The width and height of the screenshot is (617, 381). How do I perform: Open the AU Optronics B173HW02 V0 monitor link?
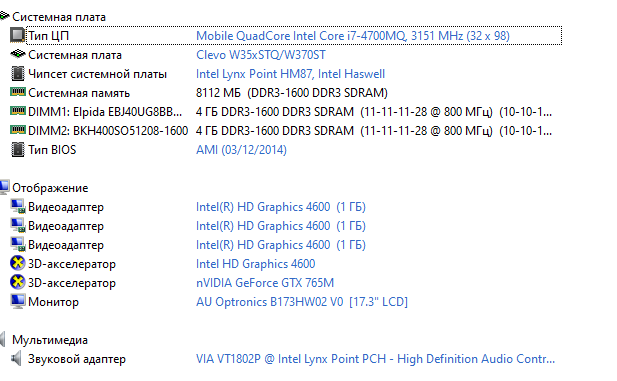[302, 301]
